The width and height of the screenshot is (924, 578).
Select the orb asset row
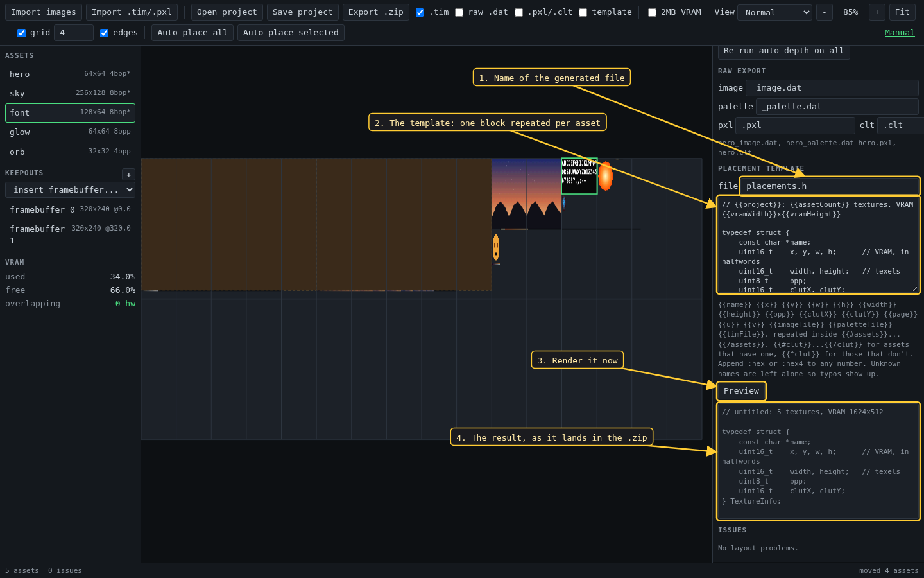pos(70,152)
